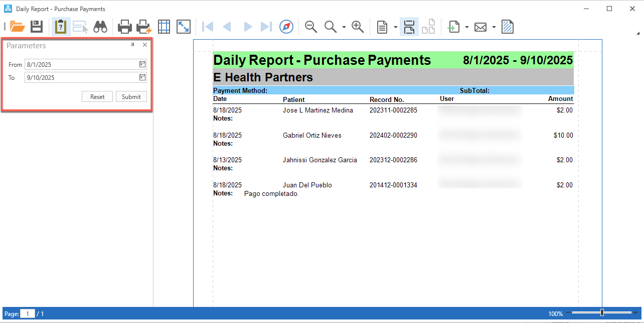
Task: Expand the page layout dropdown arrow
Action: point(396,27)
